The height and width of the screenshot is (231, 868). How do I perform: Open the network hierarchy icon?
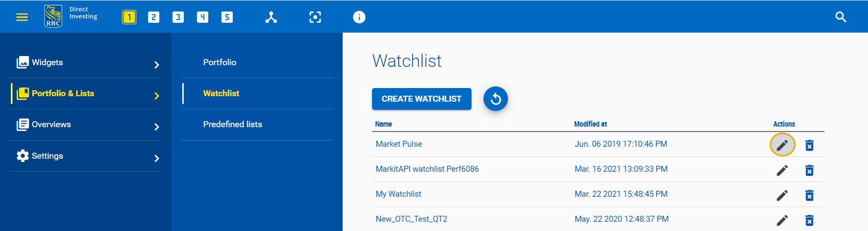coord(271,17)
